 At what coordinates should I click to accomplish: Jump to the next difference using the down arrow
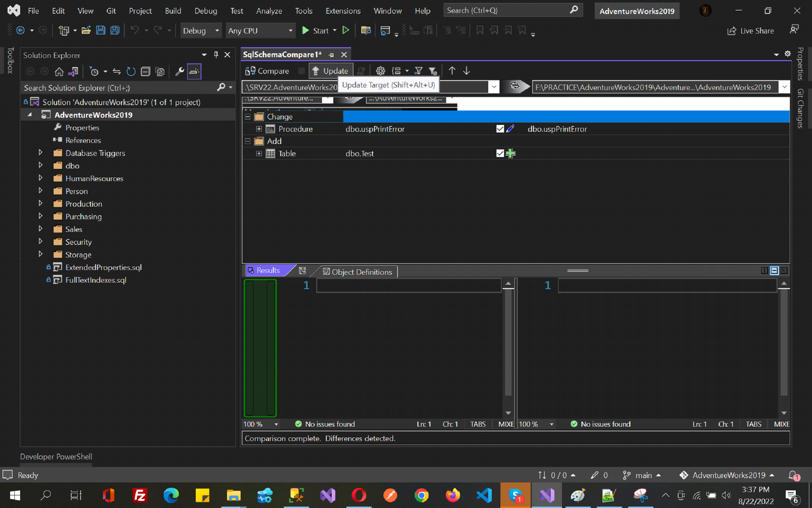(x=466, y=71)
